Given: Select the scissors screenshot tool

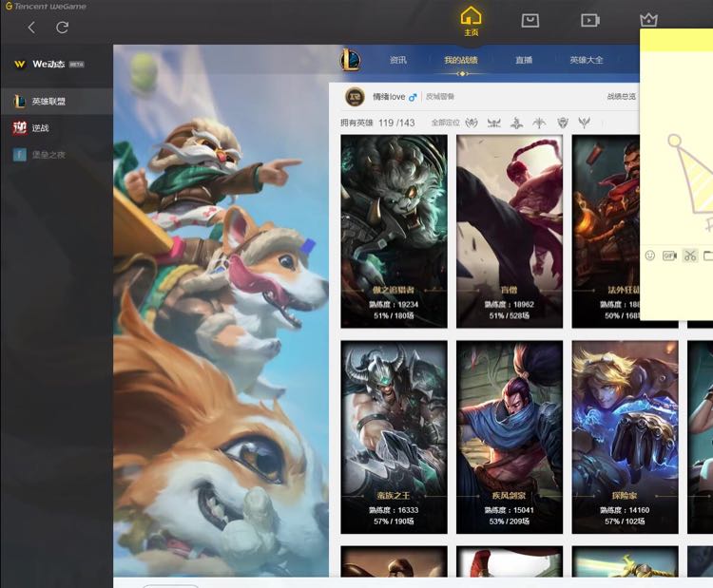Looking at the screenshot, I should click(690, 256).
